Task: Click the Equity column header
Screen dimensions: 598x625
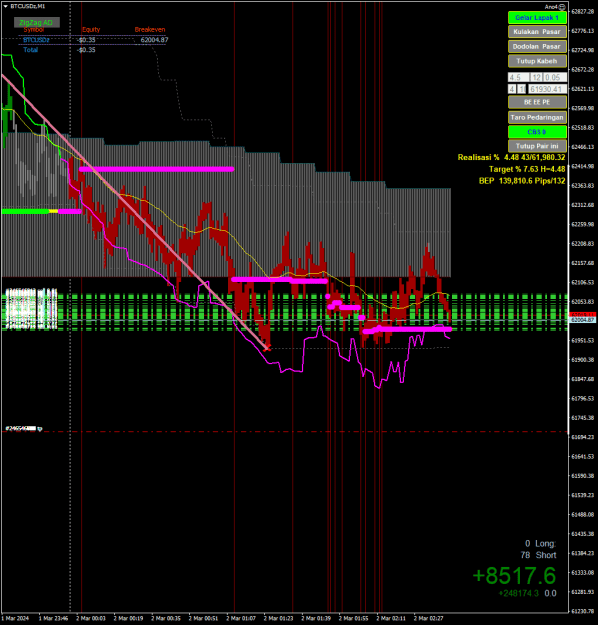Action: coord(91,29)
